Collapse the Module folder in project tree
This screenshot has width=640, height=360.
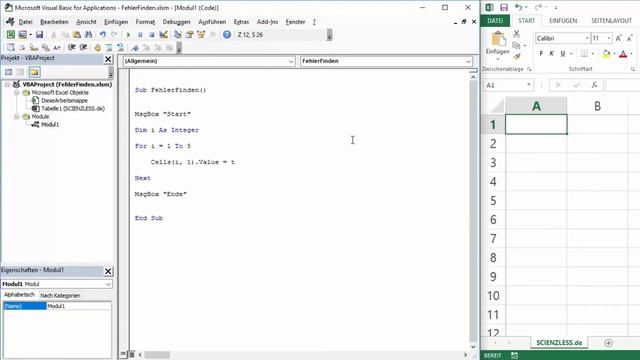coord(17,117)
